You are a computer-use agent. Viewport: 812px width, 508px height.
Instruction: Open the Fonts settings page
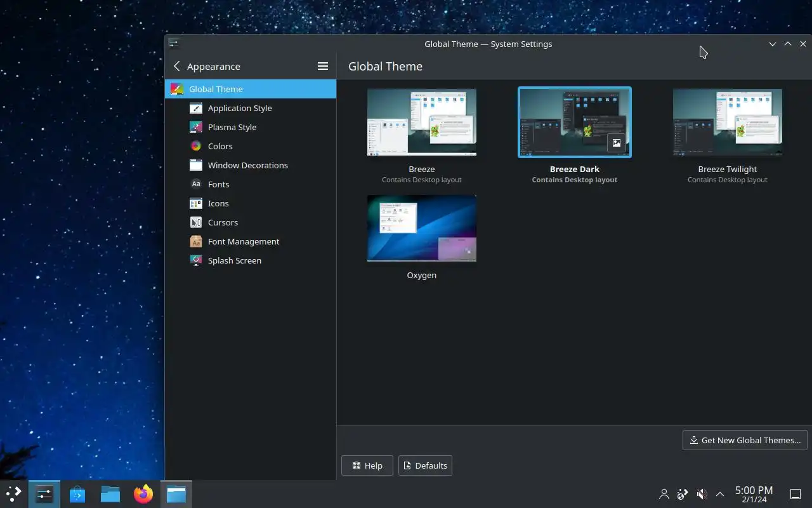(251, 184)
